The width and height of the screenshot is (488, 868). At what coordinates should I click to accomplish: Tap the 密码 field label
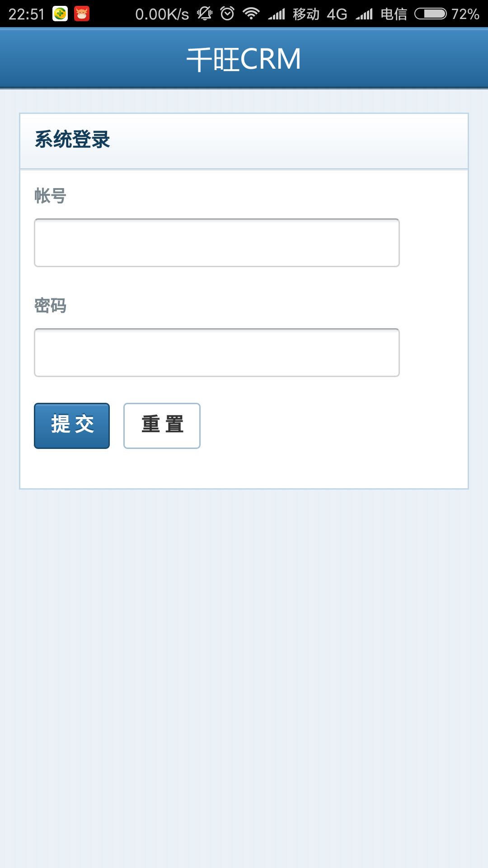(x=51, y=306)
